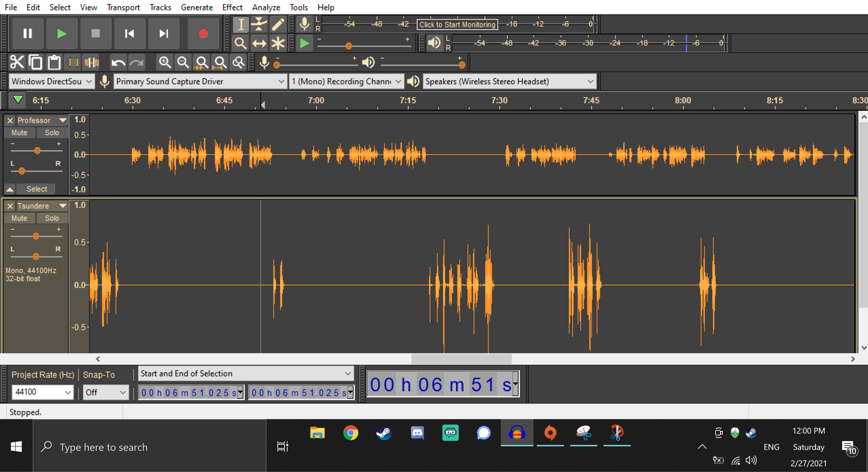Click the Tsundere track gain slider
The width and height of the screenshot is (868, 472).
(36, 236)
